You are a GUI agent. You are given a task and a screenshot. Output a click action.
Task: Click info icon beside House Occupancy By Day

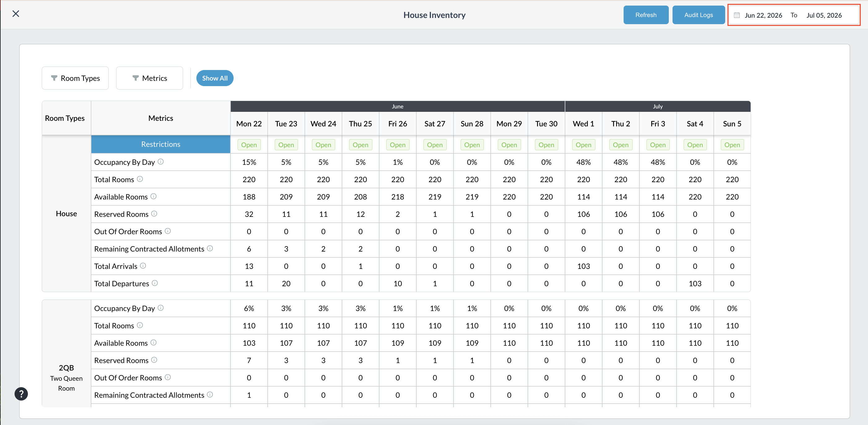click(x=161, y=162)
